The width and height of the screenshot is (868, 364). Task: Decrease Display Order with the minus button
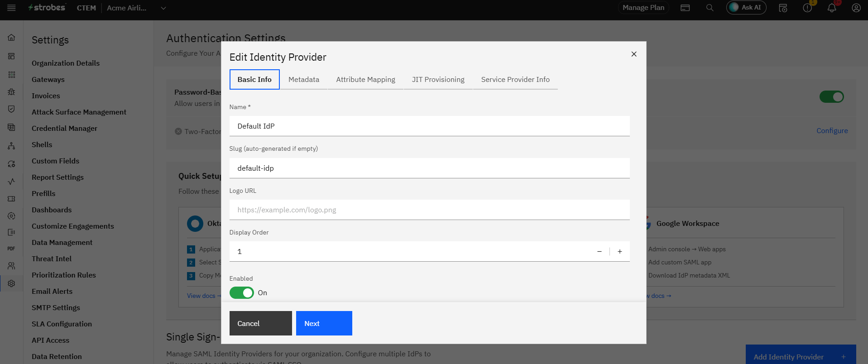599,251
